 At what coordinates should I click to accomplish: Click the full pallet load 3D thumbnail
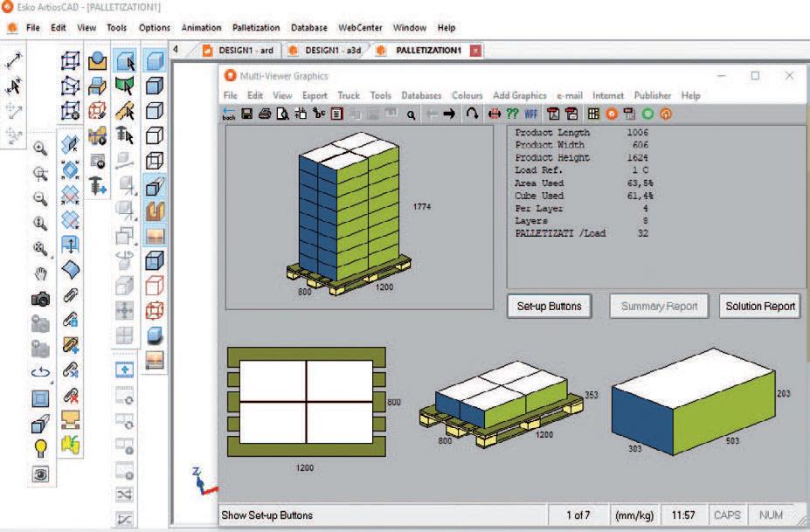tap(359, 218)
